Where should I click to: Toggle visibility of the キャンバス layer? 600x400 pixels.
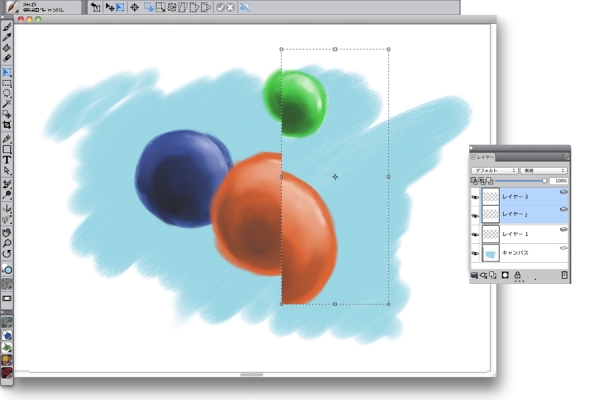tap(474, 254)
